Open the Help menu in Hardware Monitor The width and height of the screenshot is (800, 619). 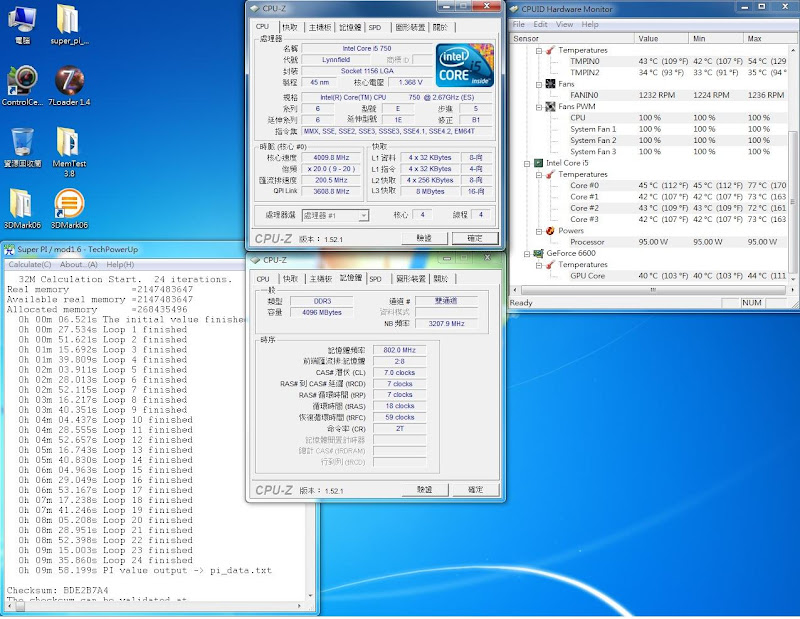[589, 24]
